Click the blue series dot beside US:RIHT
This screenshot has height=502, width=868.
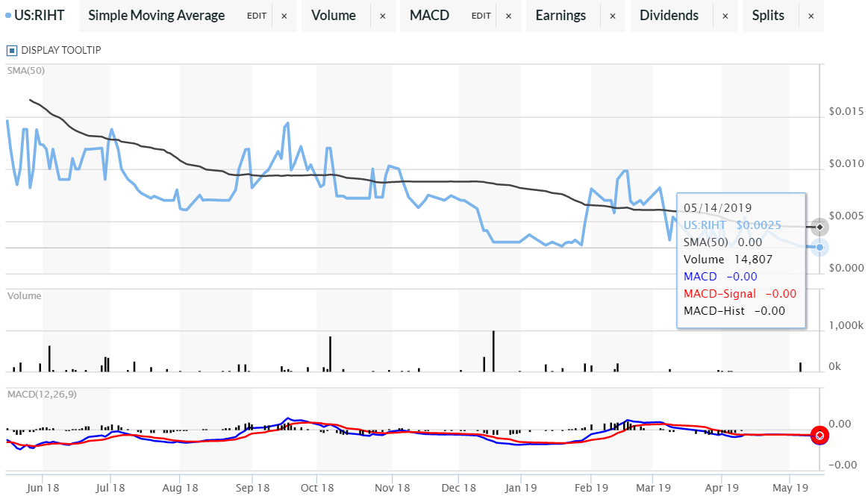coord(8,16)
